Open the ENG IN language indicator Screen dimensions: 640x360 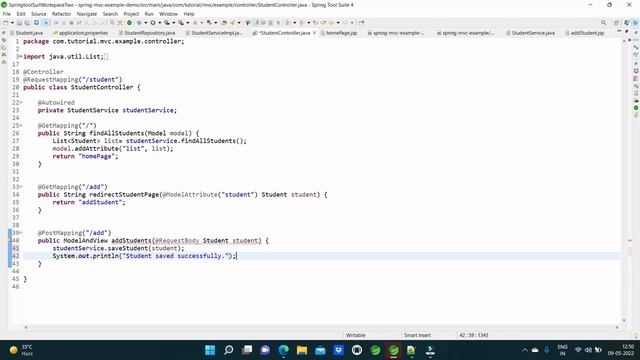[562, 350]
